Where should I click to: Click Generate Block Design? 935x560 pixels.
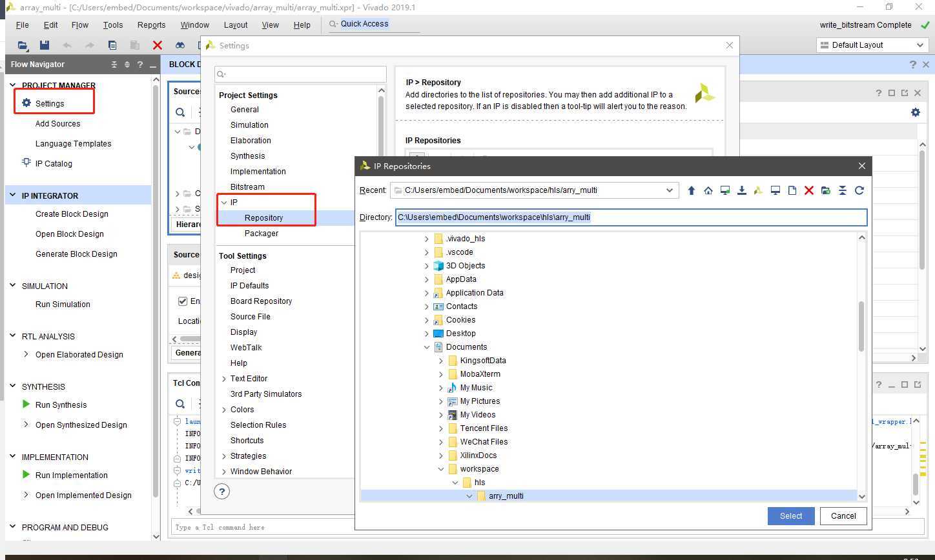click(x=76, y=254)
